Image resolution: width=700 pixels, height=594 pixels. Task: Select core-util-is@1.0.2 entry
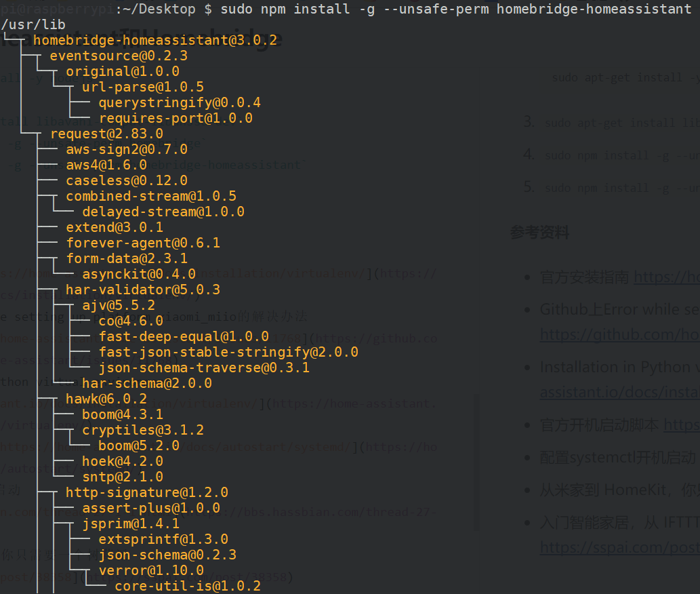(x=188, y=586)
